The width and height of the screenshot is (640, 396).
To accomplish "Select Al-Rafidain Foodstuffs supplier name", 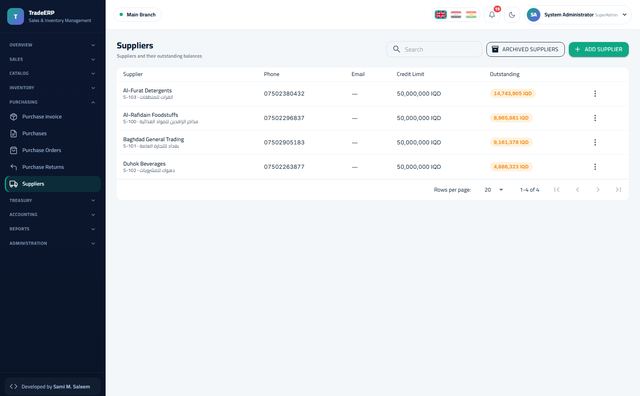I will [151, 115].
